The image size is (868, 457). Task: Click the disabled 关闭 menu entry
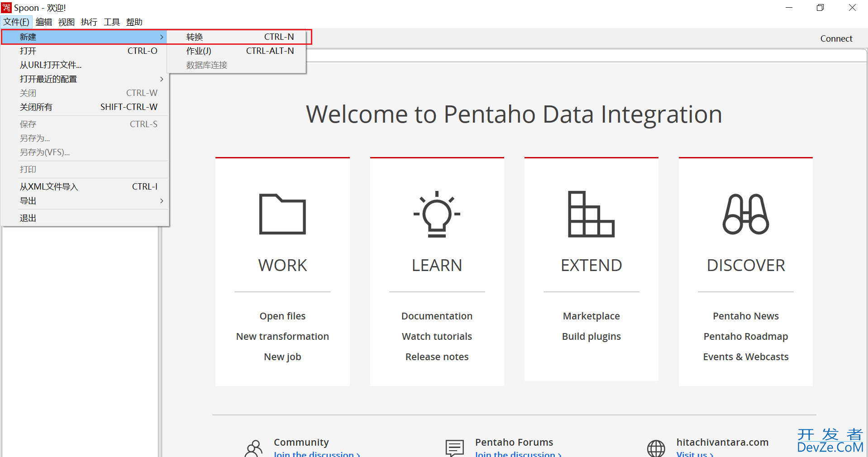tap(85, 93)
